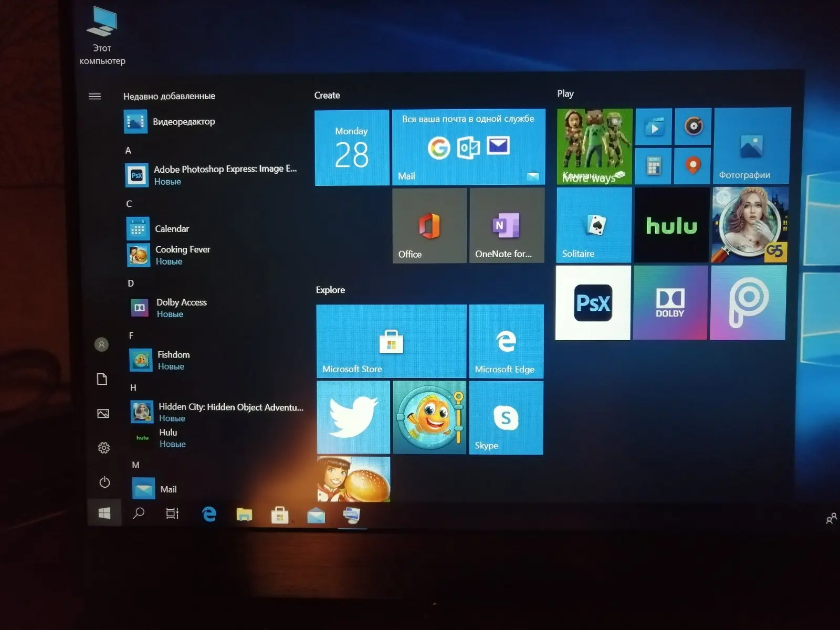
Task: Open the Фотографии tile
Action: pos(752,146)
